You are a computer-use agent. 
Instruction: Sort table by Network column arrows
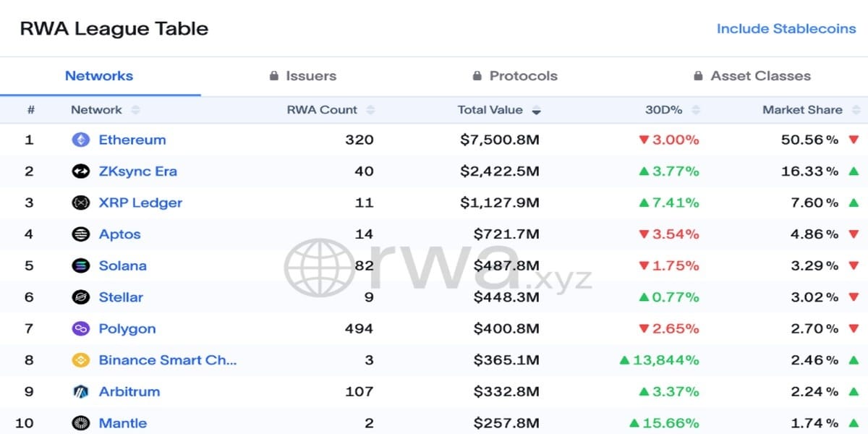point(135,110)
